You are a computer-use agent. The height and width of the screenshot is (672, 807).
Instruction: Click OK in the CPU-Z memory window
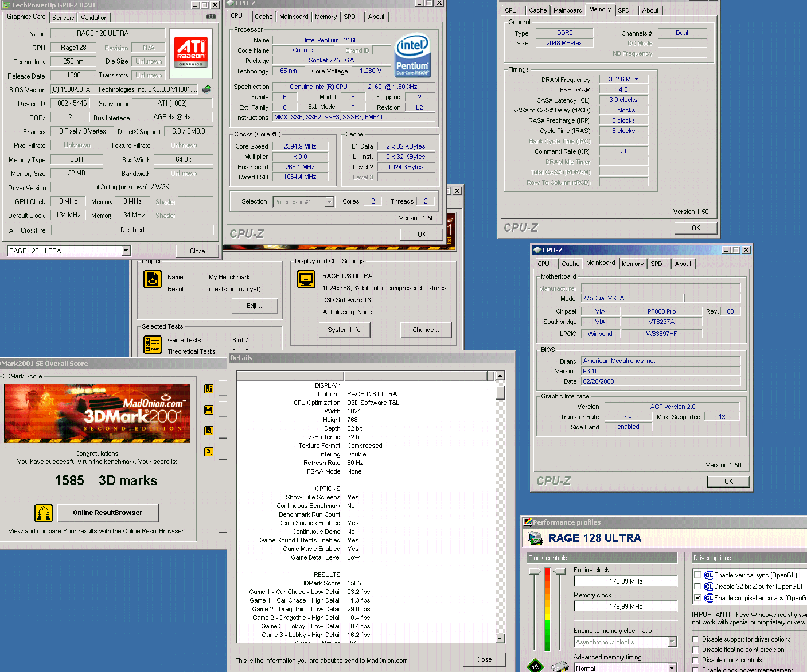(x=696, y=228)
